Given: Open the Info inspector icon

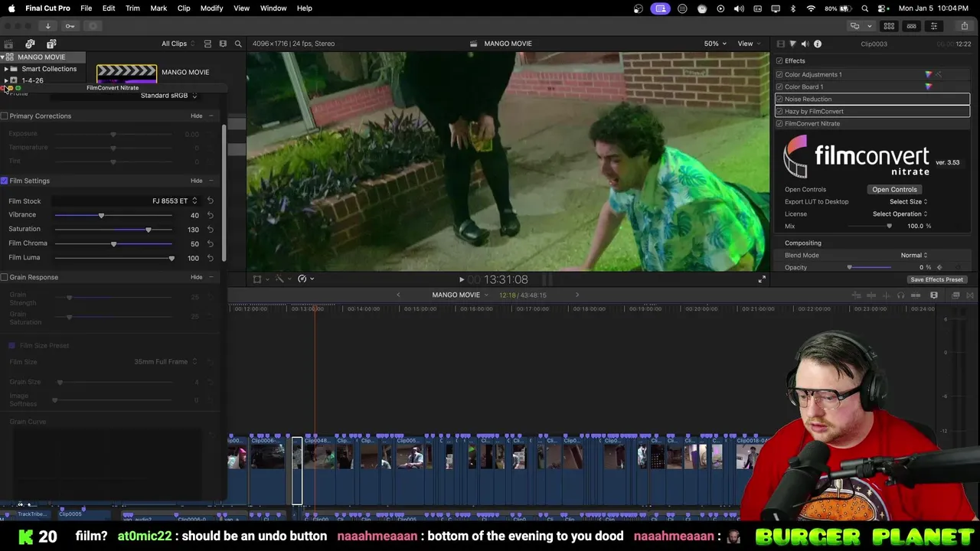Looking at the screenshot, I should pyautogui.click(x=818, y=44).
